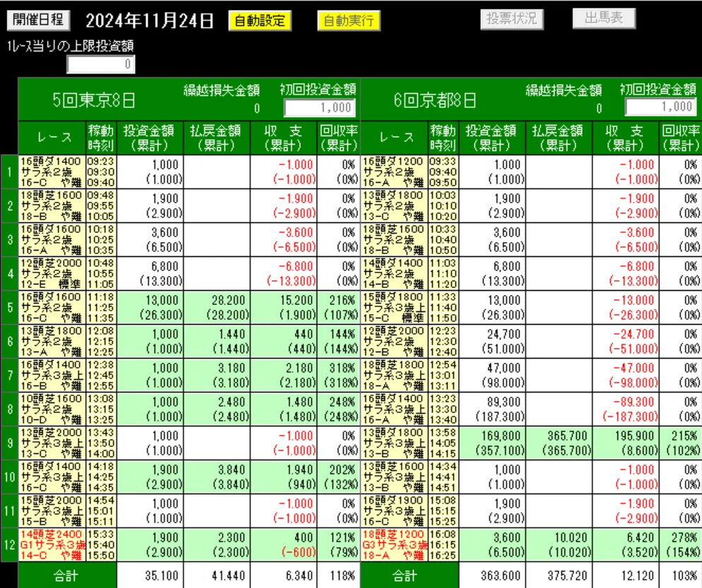This screenshot has width=702, height=588.
Task: Select Tokyo G1 race cell 14頭芝2400
Action: click(52, 545)
